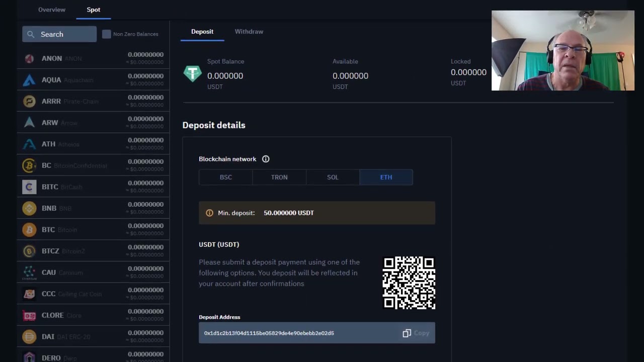Click the BC BitcoinConfidential coin icon
The height and width of the screenshot is (362, 644).
[29, 165]
